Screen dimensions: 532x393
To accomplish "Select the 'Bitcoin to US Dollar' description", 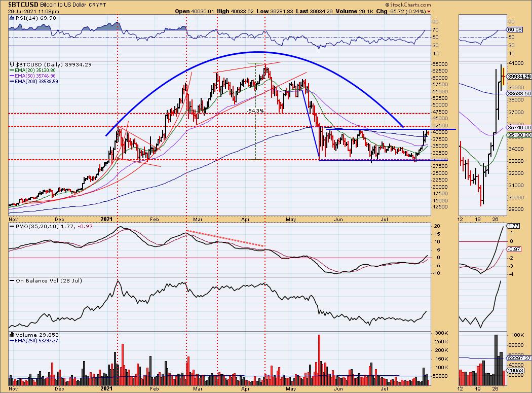I will coord(63,5).
